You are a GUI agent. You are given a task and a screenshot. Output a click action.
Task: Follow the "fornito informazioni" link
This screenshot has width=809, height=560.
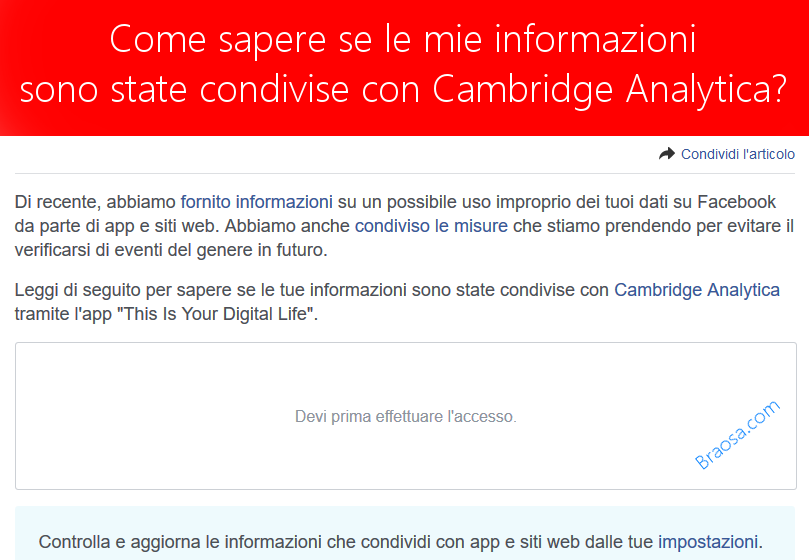pyautogui.click(x=256, y=202)
